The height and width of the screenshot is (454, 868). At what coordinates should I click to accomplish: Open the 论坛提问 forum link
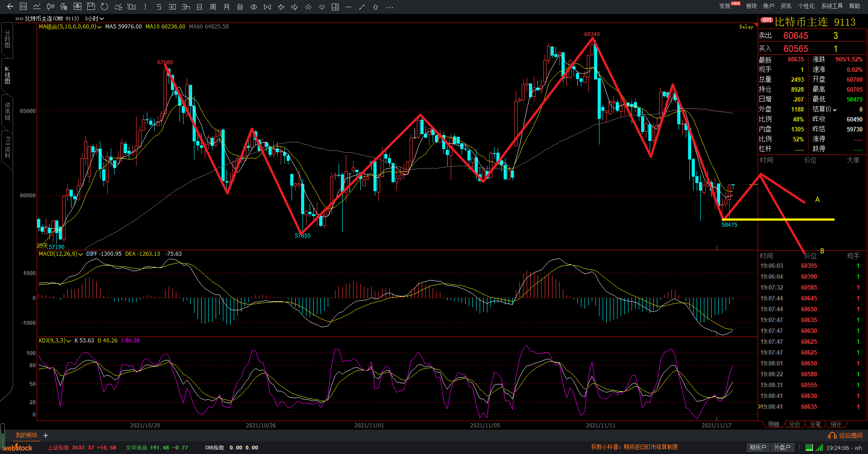846,435
